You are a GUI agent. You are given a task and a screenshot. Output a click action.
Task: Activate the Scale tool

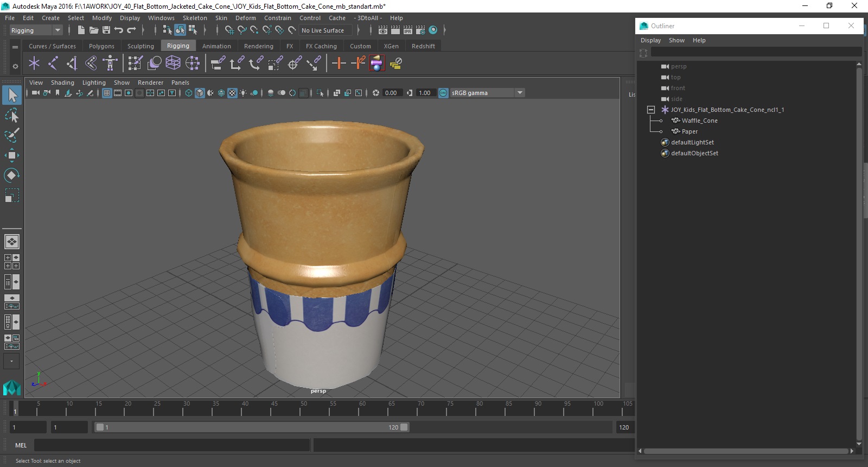[12, 195]
